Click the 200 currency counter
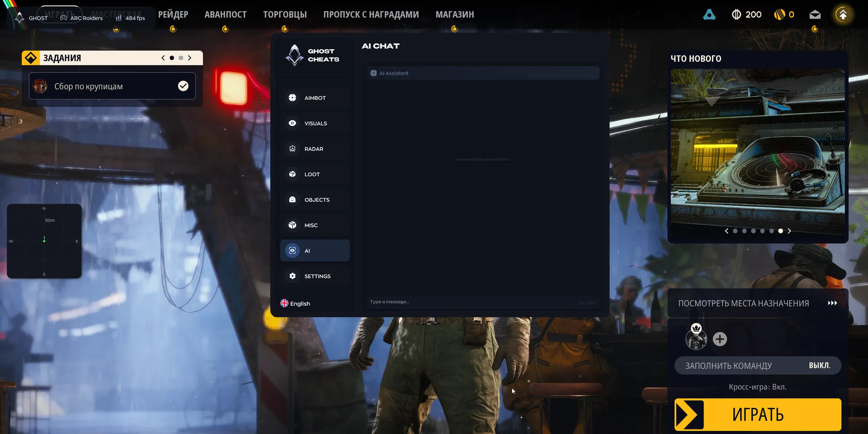 click(746, 14)
